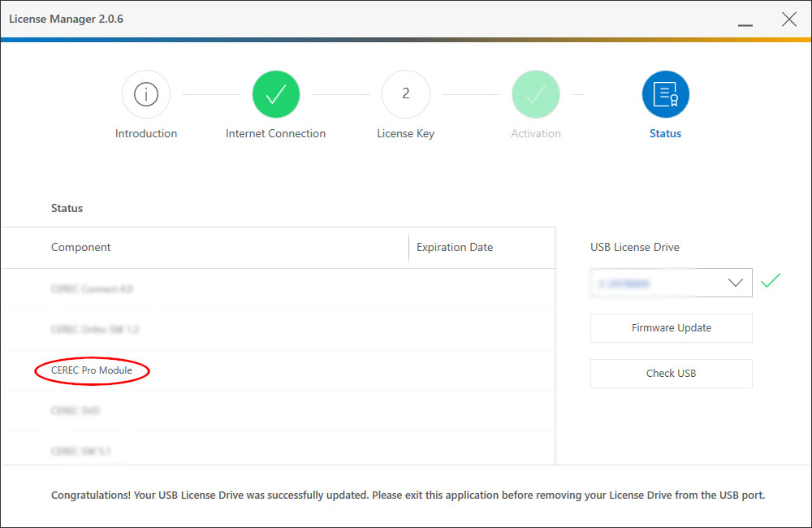Screen dimensions: 812x528
Task: Open the USB License Drive dropdown
Action: coord(672,283)
